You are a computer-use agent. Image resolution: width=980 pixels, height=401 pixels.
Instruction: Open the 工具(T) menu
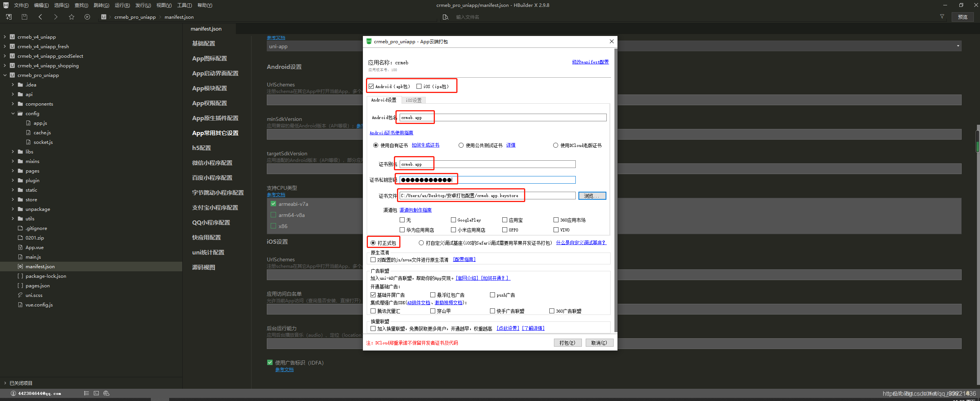click(x=185, y=5)
